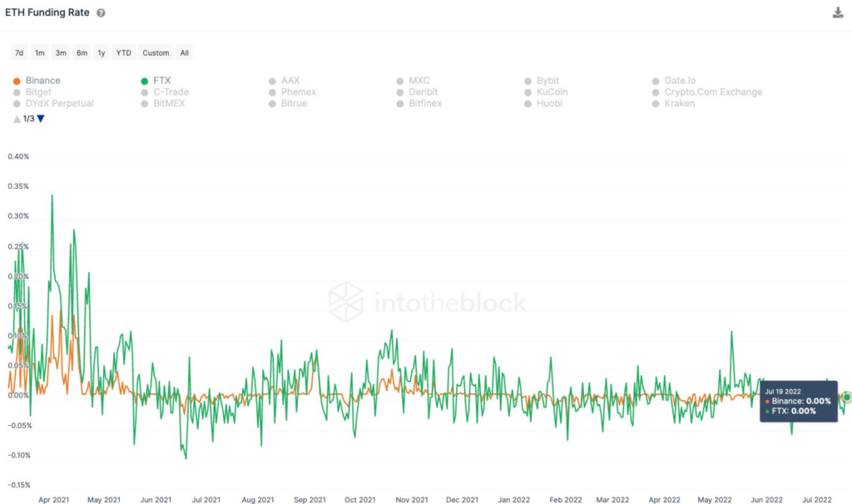Enable Kraken series in legend

[x=673, y=103]
